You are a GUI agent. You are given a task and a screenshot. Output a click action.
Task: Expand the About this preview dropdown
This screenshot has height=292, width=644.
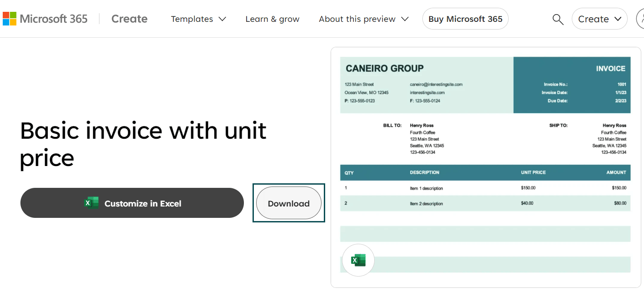coord(364,19)
